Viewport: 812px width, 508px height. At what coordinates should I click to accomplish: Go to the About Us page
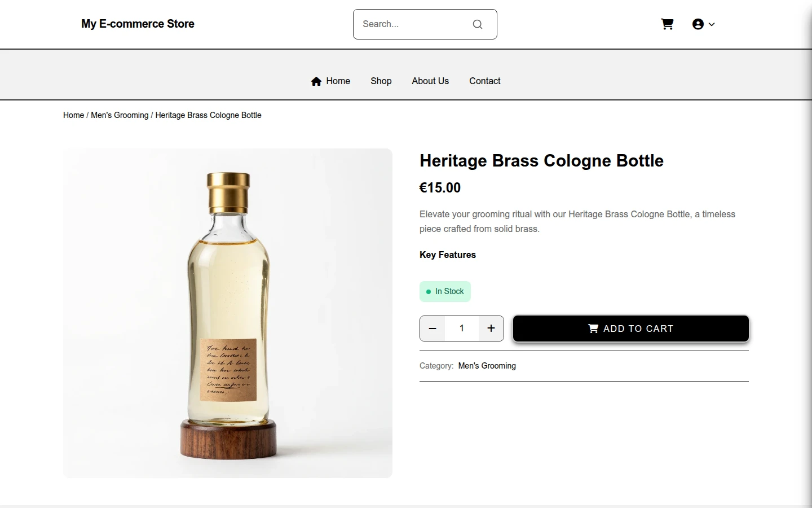(x=430, y=81)
